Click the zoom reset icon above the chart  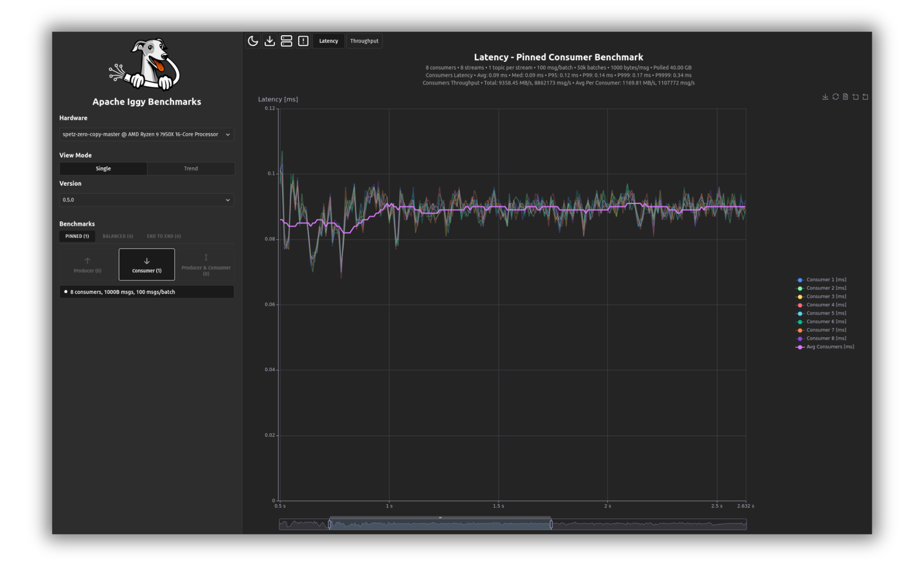(865, 97)
